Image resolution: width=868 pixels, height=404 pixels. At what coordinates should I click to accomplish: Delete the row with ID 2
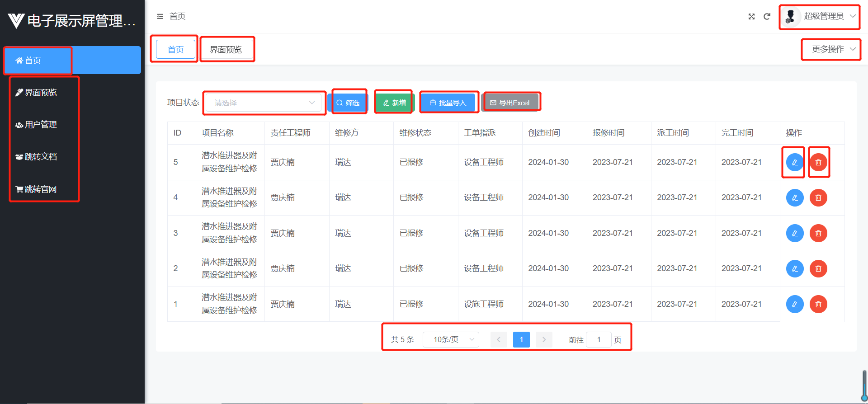[818, 269]
